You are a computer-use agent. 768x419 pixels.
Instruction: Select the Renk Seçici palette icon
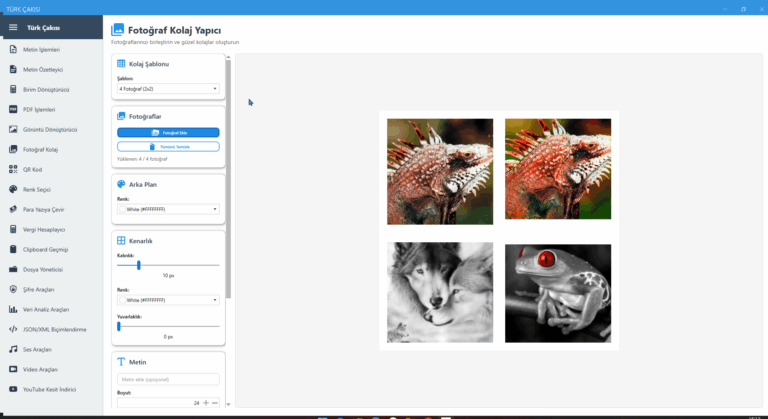pyautogui.click(x=13, y=189)
